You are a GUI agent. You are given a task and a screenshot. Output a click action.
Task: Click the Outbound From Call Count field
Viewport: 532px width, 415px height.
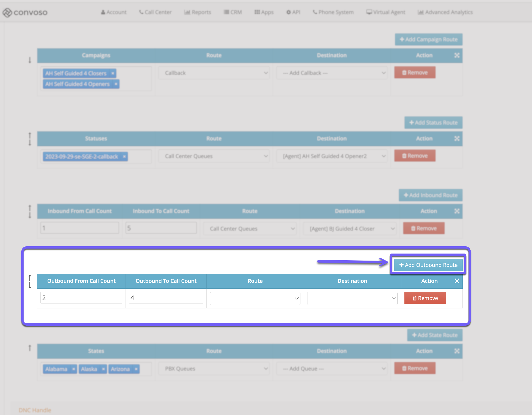pos(81,298)
